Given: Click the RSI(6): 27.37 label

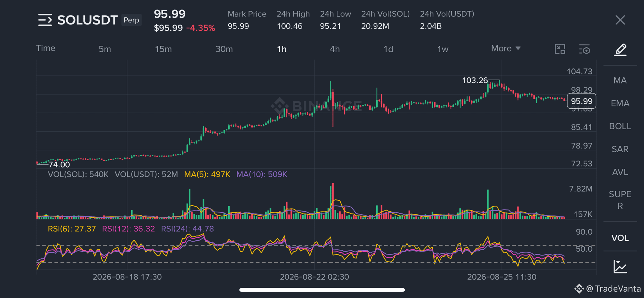Looking at the screenshot, I should (72, 229).
